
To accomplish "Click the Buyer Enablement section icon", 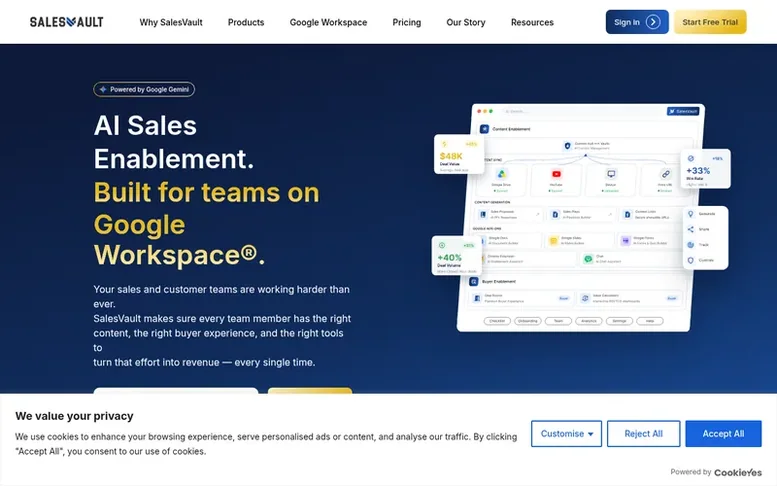I will click(x=474, y=281).
